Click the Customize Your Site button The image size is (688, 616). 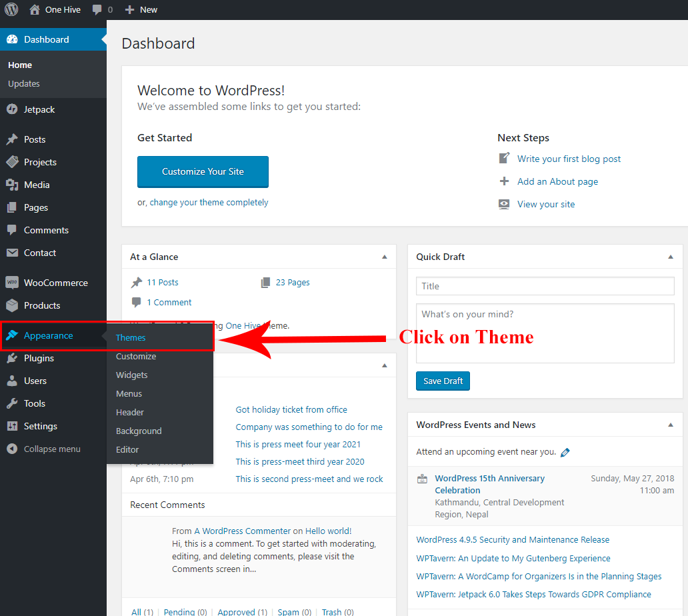coord(203,172)
